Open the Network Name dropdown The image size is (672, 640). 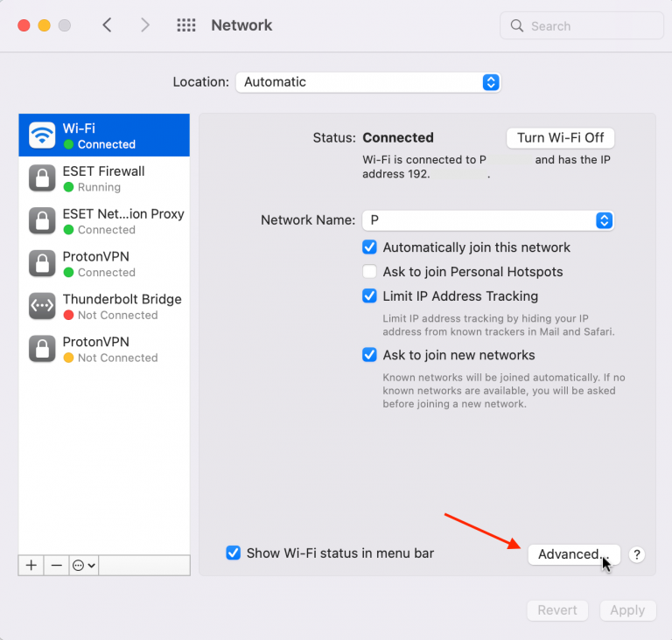488,220
